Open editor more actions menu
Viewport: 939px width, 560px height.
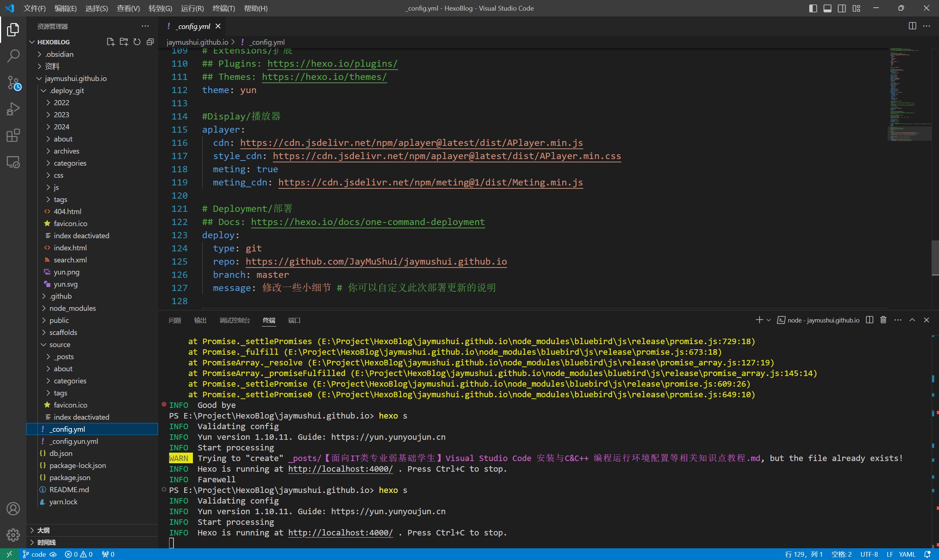[927, 26]
